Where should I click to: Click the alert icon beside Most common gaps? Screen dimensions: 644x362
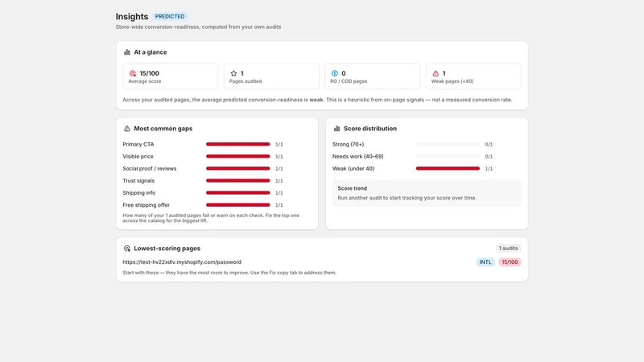click(x=127, y=129)
